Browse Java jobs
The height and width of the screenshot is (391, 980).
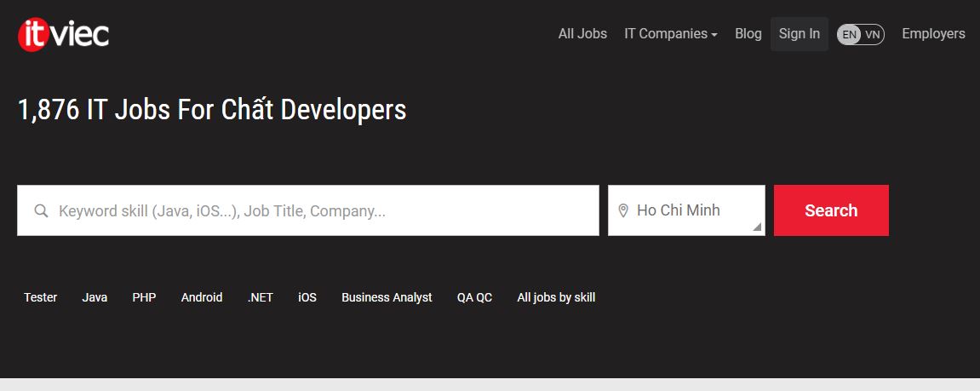pyautogui.click(x=95, y=297)
